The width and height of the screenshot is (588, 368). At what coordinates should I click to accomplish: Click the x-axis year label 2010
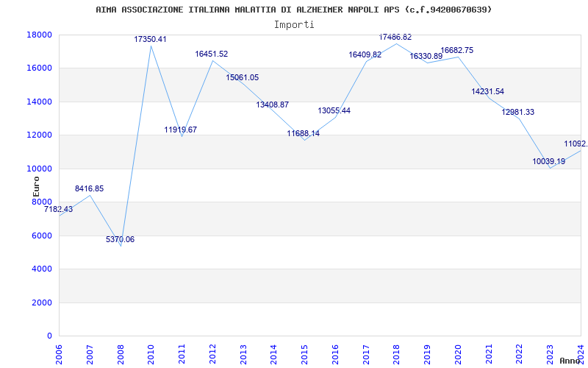tap(151, 355)
